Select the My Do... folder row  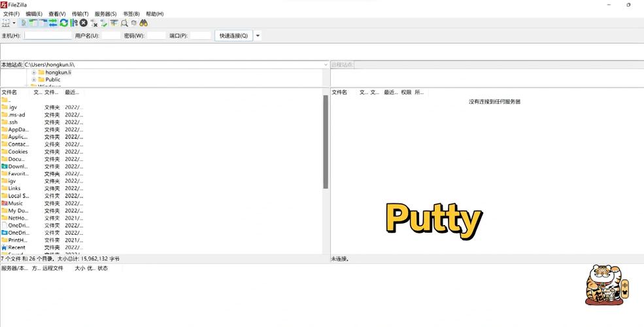(42, 211)
